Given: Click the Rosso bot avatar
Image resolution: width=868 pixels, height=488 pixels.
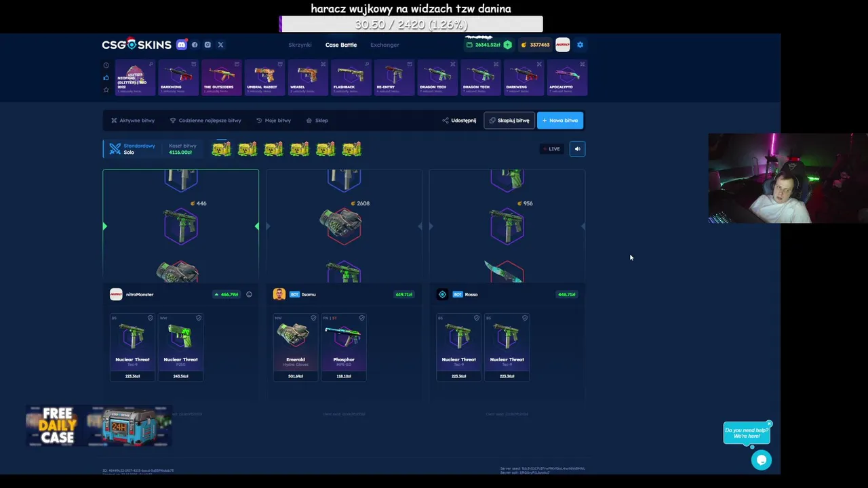Looking at the screenshot, I should pyautogui.click(x=442, y=294).
